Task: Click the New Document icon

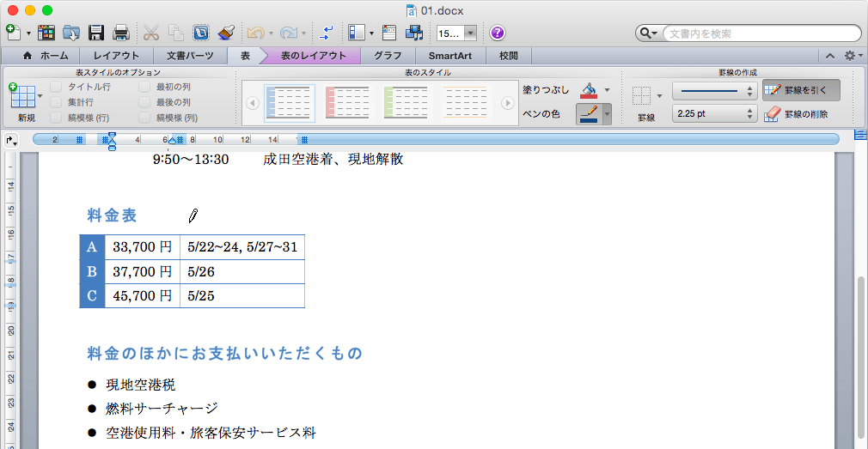Action: coord(13,33)
